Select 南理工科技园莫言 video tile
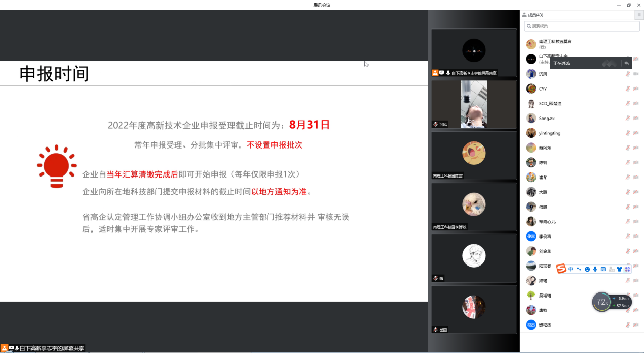 coord(474,155)
